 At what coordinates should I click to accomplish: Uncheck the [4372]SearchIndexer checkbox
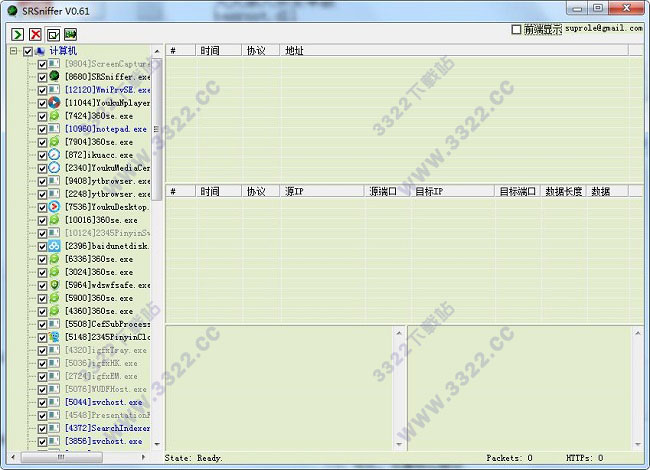42,429
